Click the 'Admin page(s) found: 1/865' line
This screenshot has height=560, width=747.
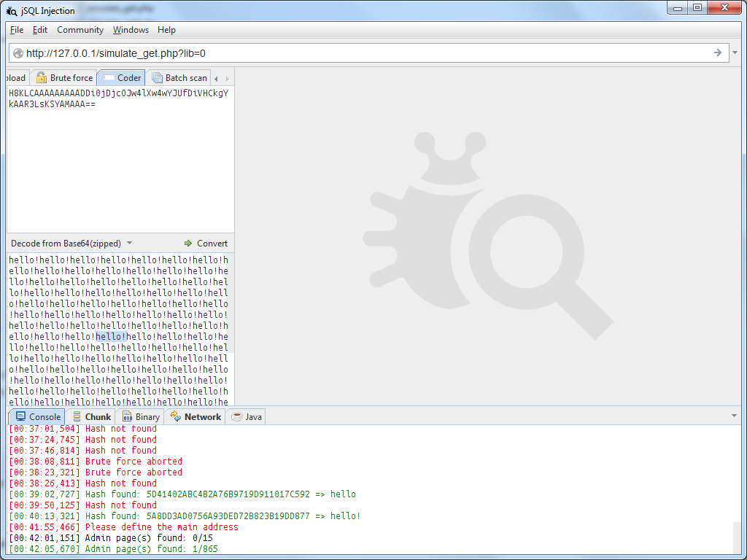113,549
